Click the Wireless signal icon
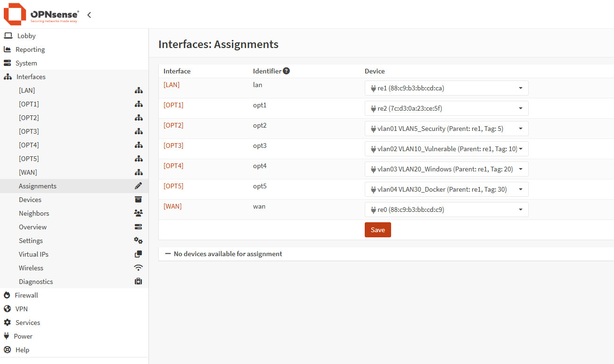 pos(138,267)
